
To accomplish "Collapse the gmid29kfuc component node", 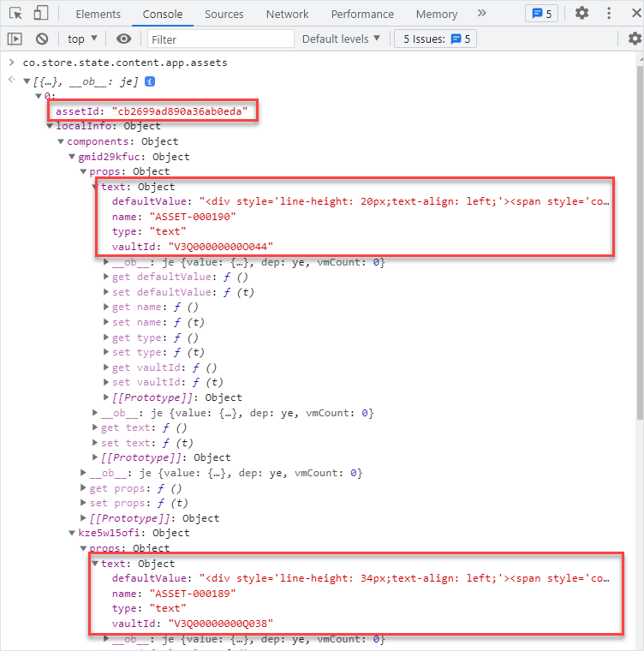I will 72,158.
